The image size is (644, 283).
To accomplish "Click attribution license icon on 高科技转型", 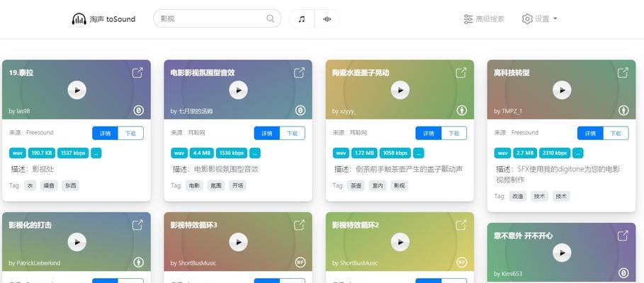I will [x=624, y=110].
